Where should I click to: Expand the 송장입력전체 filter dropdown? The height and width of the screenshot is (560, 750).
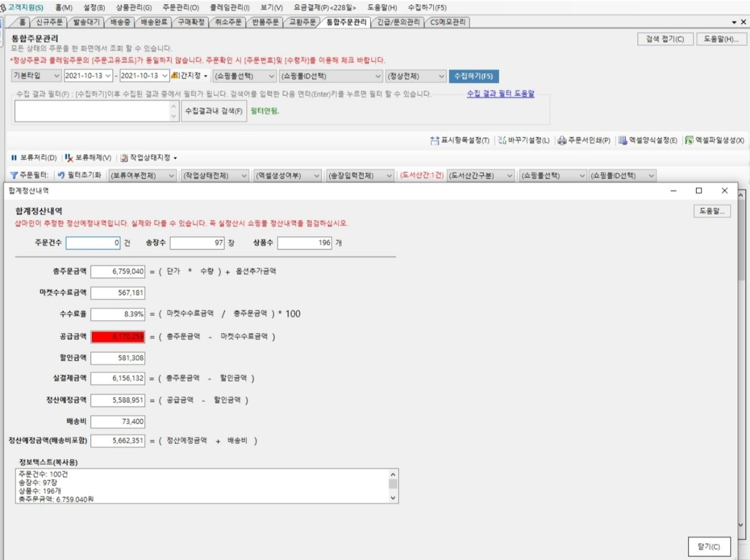point(360,176)
